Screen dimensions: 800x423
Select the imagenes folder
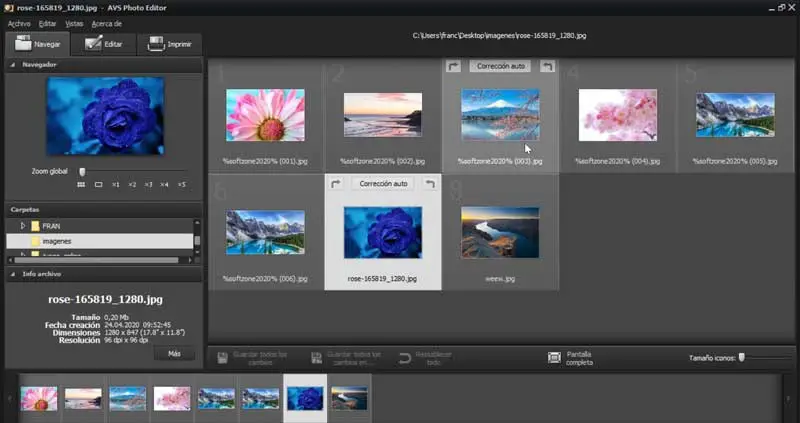(x=100, y=241)
